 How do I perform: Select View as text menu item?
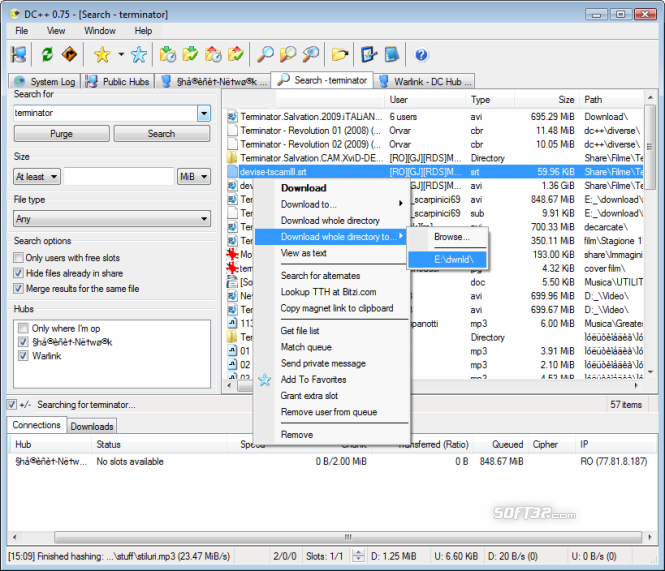coord(332,253)
